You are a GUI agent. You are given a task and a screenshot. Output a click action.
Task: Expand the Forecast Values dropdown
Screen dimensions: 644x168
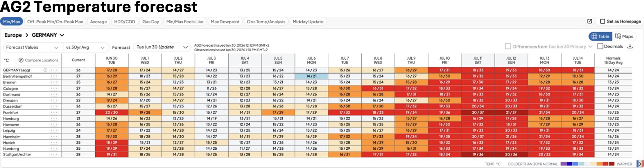click(33, 47)
